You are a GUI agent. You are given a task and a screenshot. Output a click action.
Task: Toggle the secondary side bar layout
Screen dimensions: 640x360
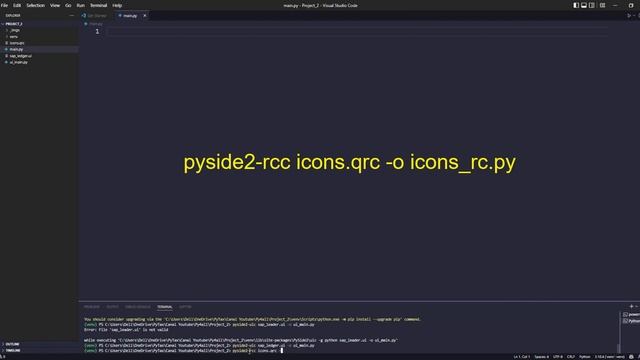[x=592, y=5]
